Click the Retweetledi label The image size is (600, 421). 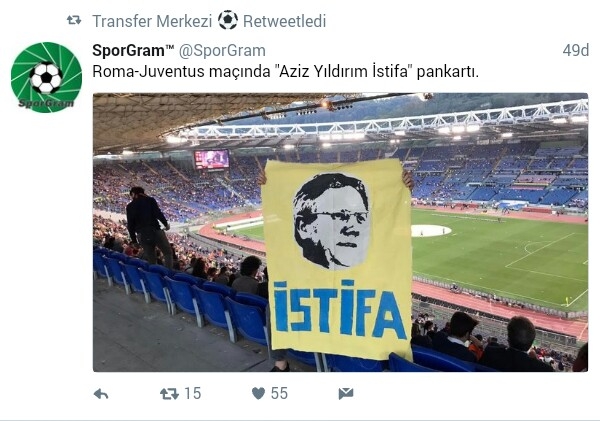coord(285,21)
